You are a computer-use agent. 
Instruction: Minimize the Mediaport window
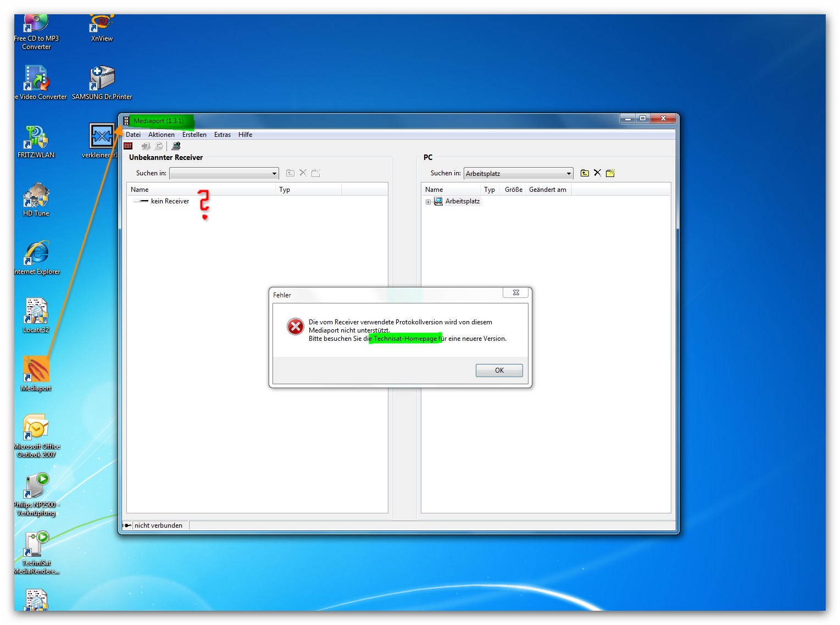(627, 118)
